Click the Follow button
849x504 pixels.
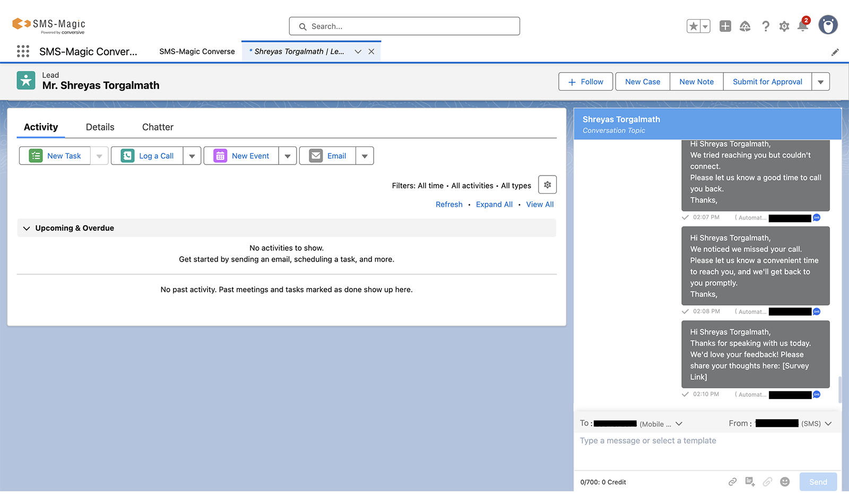tap(586, 82)
